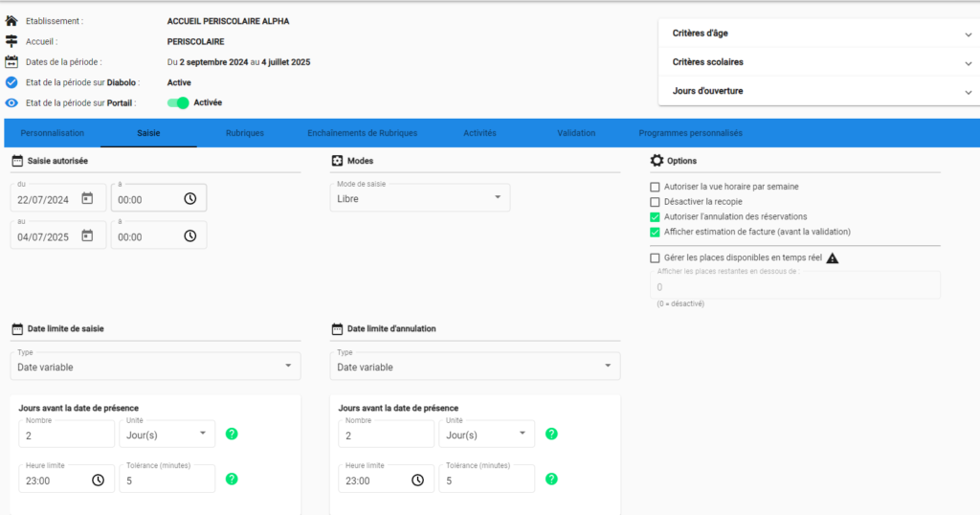The image size is (980, 515).
Task: Click the warning triangle next to places disponibles
Action: point(832,257)
